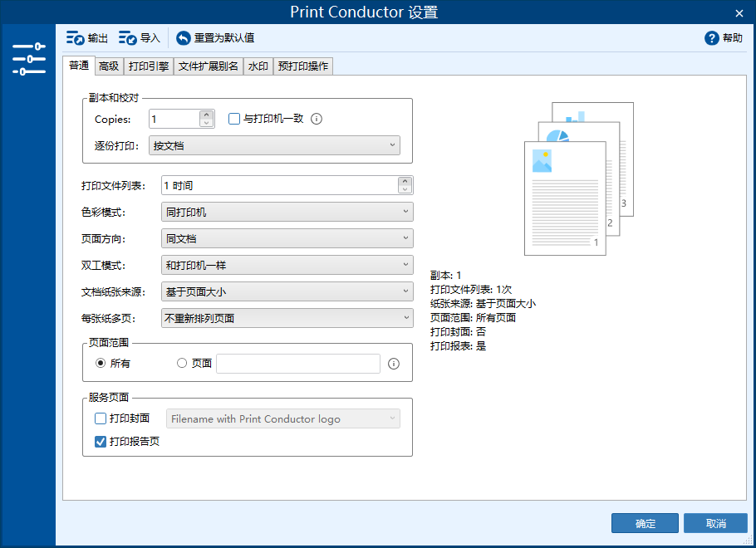The height and width of the screenshot is (548, 756).
Task: Click inside the 页面 range input field
Action: pos(297,363)
